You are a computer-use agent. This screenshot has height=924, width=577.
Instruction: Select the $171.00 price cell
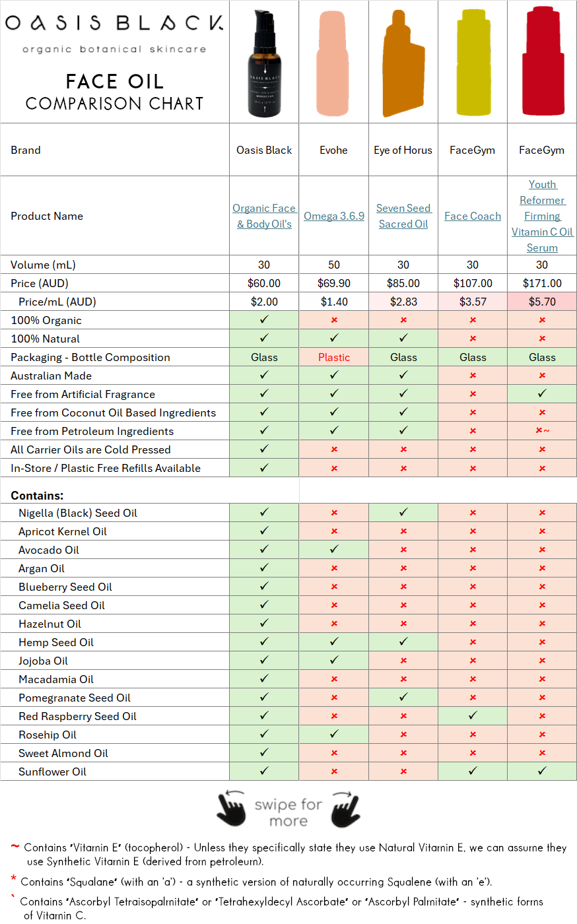(542, 283)
